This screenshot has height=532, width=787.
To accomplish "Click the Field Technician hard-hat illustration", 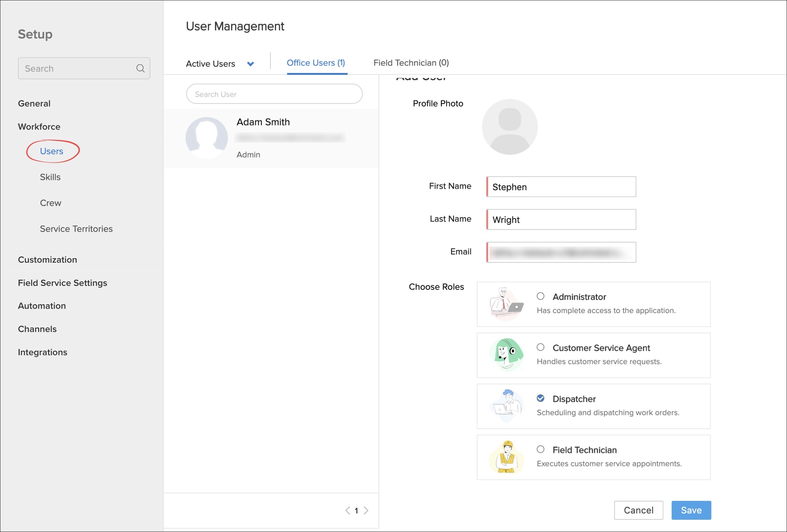I will point(506,457).
